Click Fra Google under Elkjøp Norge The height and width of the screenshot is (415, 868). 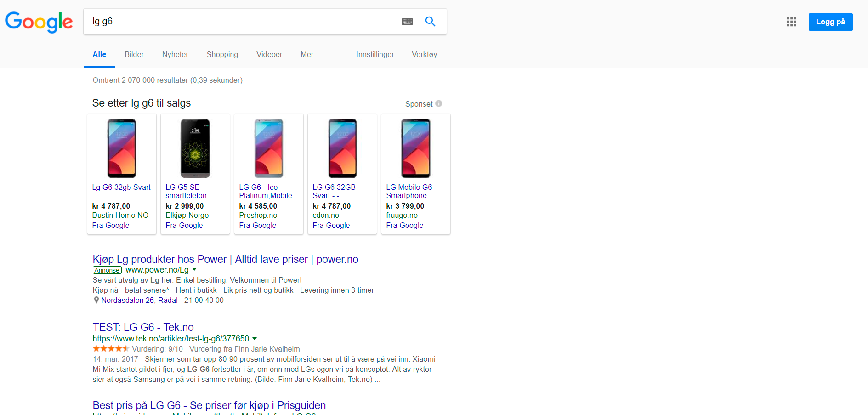184,225
